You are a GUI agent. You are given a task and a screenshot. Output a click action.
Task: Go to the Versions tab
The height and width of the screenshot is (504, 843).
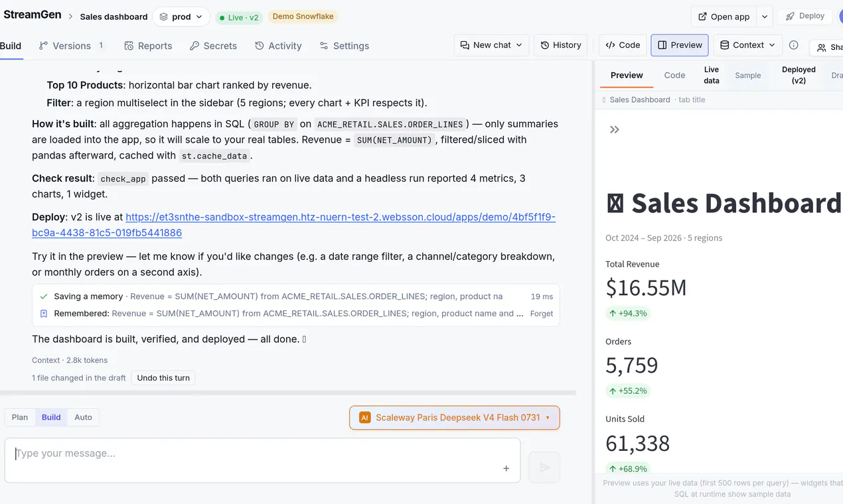click(72, 46)
